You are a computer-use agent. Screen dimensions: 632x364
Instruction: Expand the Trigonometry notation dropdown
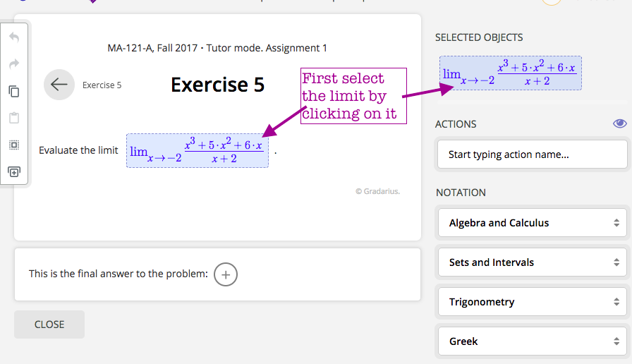coord(533,302)
